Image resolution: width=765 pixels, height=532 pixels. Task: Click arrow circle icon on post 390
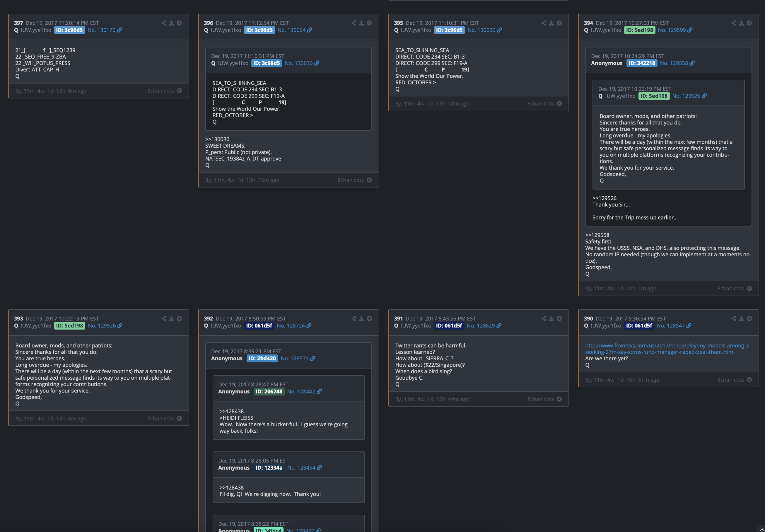coord(749,319)
